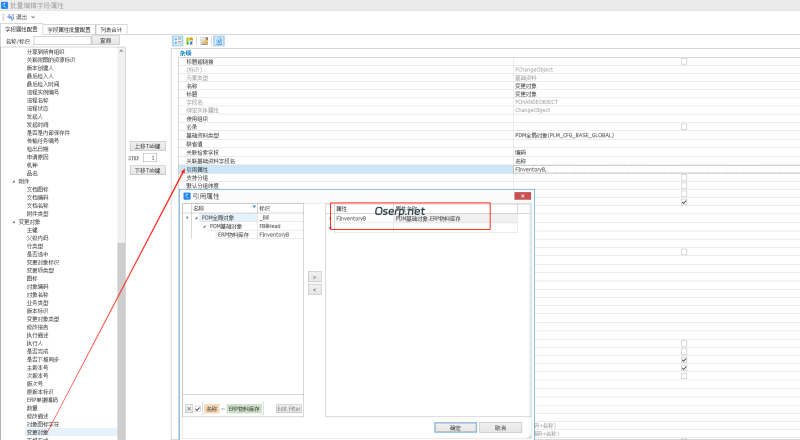Click the fourth highlighted icon in property toolbar
The image size is (800, 440).
(219, 41)
